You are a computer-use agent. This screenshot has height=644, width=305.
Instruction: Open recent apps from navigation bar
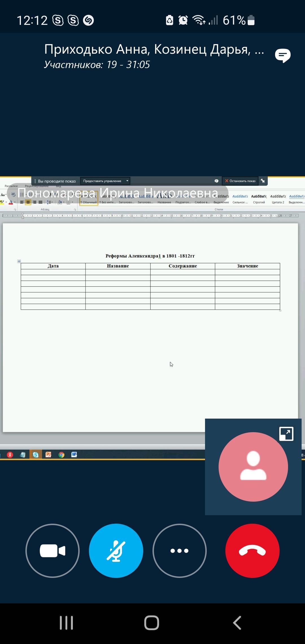(x=66, y=623)
